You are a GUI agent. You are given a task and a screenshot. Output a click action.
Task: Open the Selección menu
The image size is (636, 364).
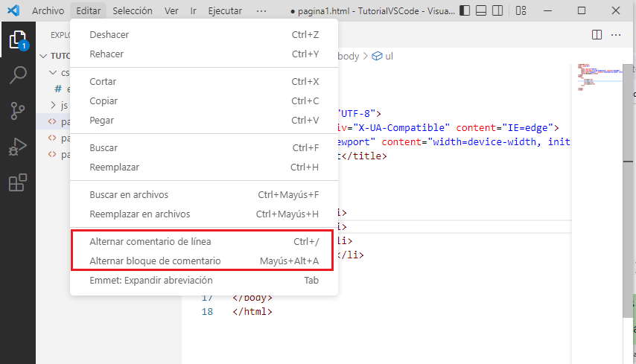[133, 11]
